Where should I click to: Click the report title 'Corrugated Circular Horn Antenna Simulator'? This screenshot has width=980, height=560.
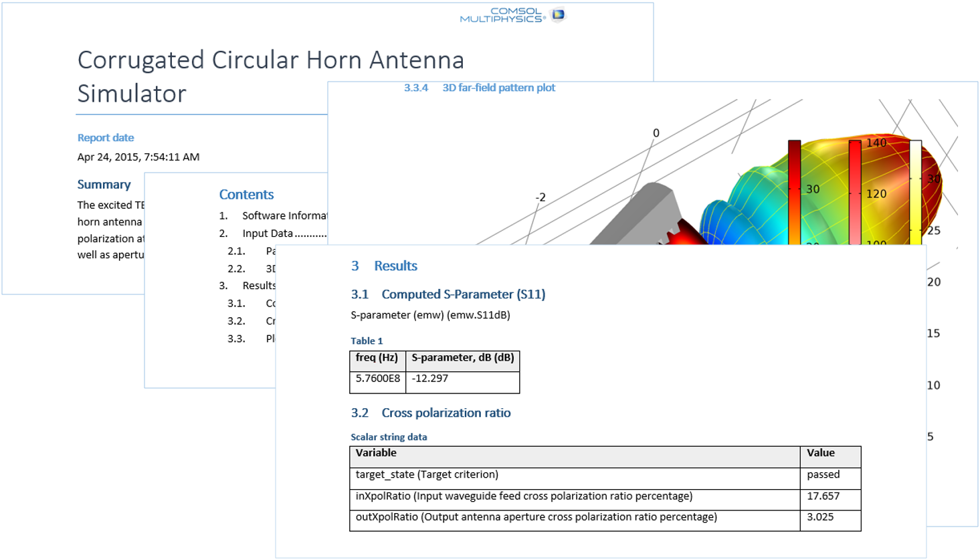pos(271,76)
